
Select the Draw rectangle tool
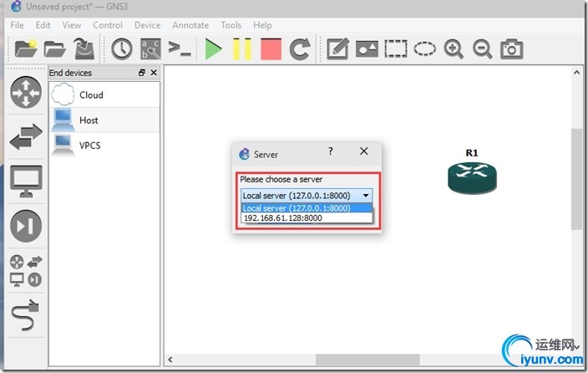click(x=396, y=49)
